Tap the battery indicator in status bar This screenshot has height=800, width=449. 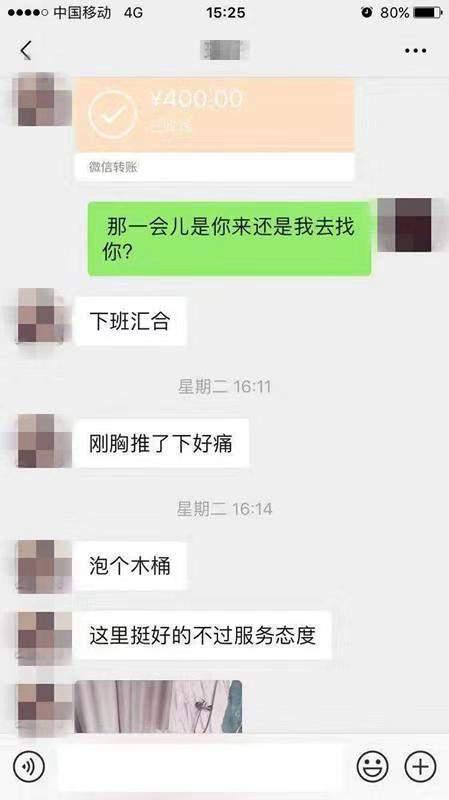coord(428,12)
